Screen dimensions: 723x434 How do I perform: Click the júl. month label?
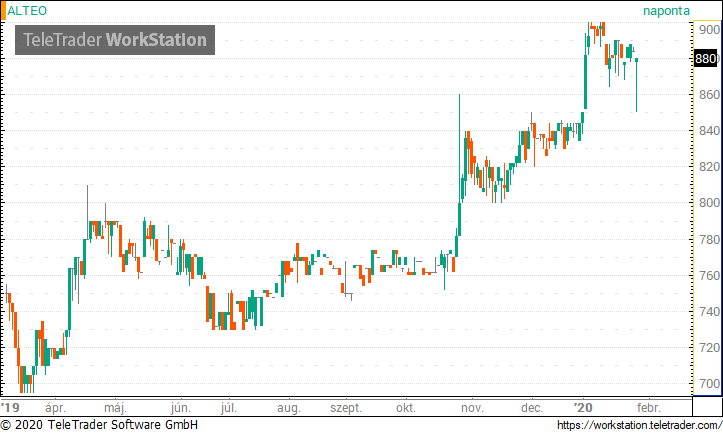[229, 408]
